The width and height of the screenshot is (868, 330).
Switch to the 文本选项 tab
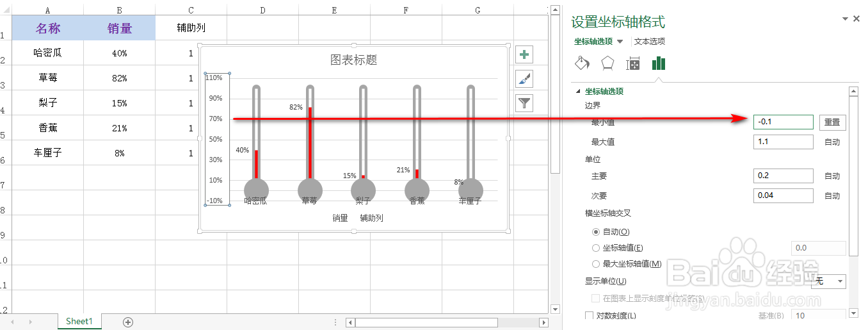(x=650, y=42)
